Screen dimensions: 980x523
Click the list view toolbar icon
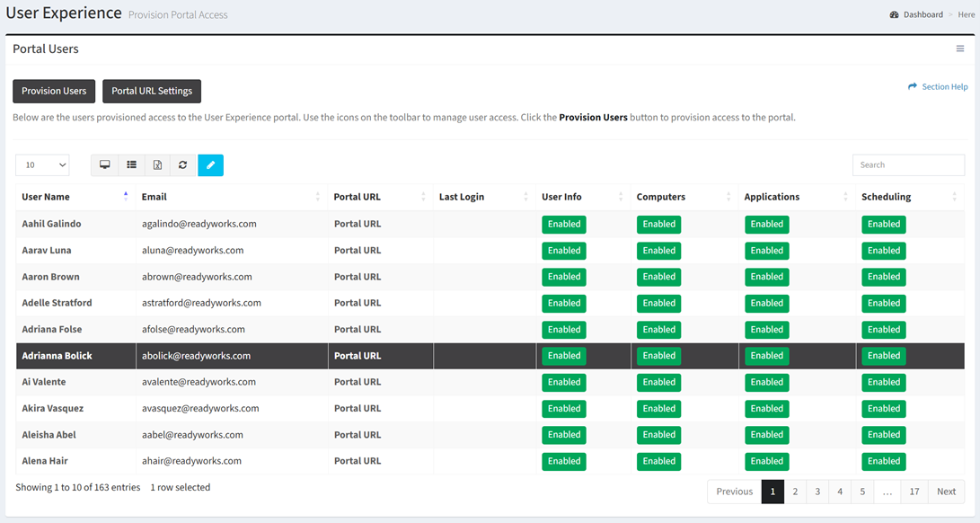131,165
